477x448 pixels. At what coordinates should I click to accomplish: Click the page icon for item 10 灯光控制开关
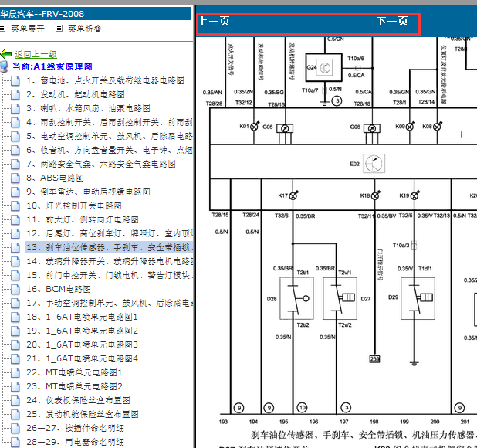click(x=15, y=206)
